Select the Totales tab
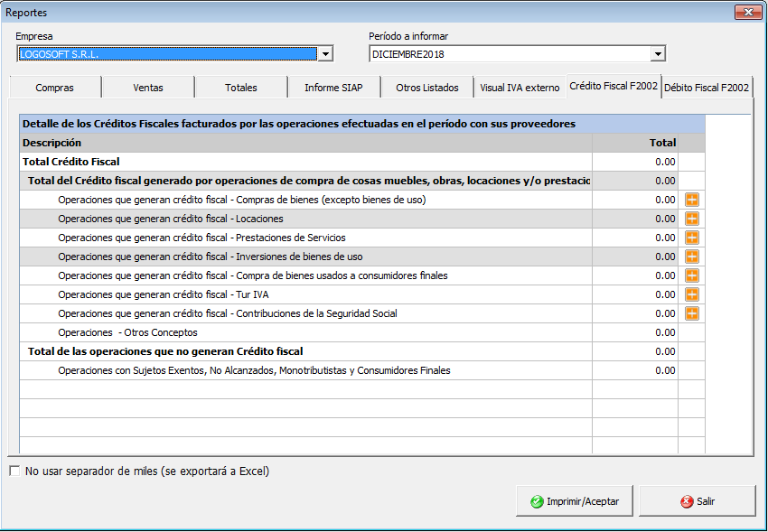Screen dimensions: 768x532 click(x=241, y=88)
